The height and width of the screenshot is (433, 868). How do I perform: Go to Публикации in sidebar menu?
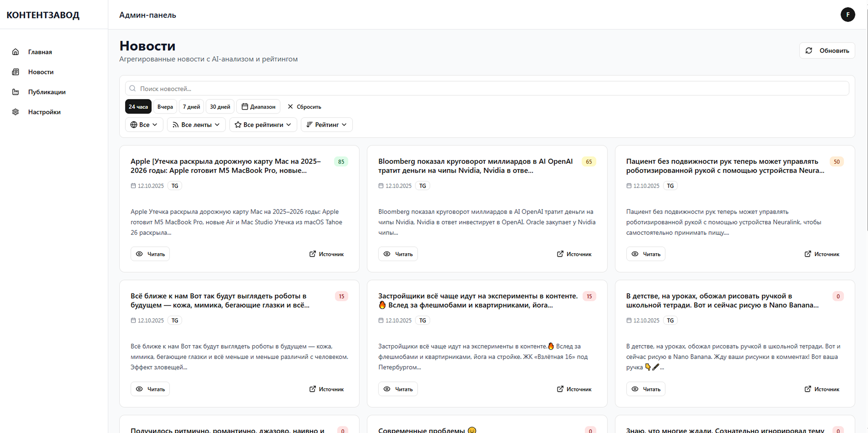47,92
